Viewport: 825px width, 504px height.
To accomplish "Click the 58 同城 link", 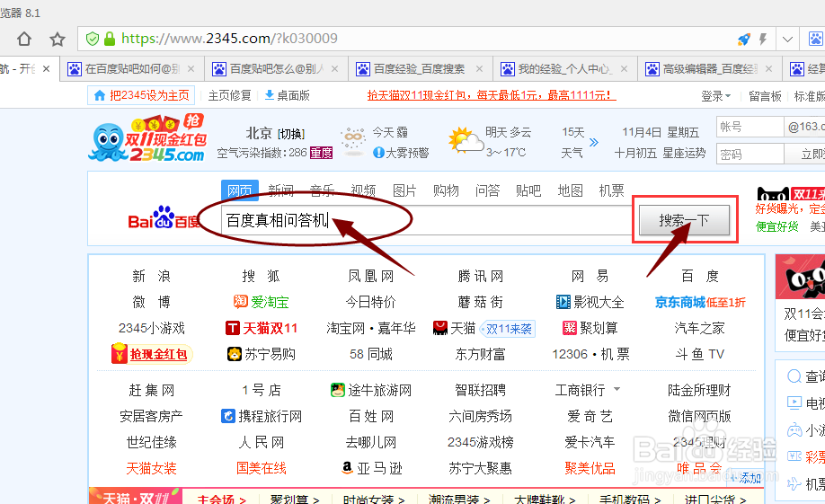I will pos(371,354).
